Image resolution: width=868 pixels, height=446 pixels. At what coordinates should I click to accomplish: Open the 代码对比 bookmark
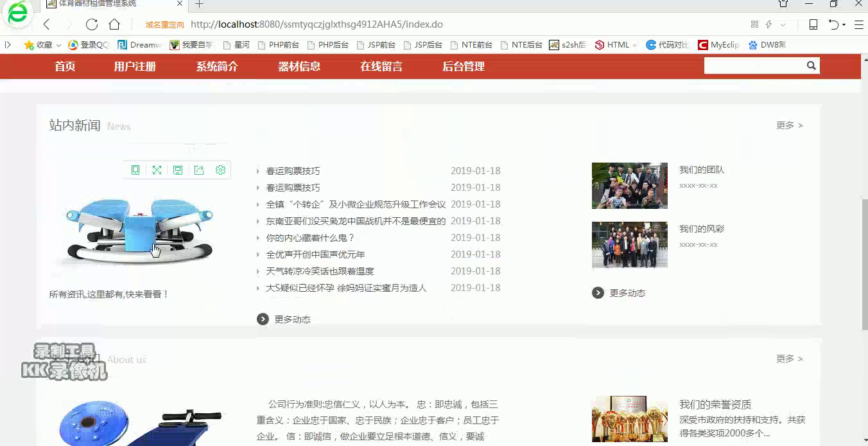[668, 45]
